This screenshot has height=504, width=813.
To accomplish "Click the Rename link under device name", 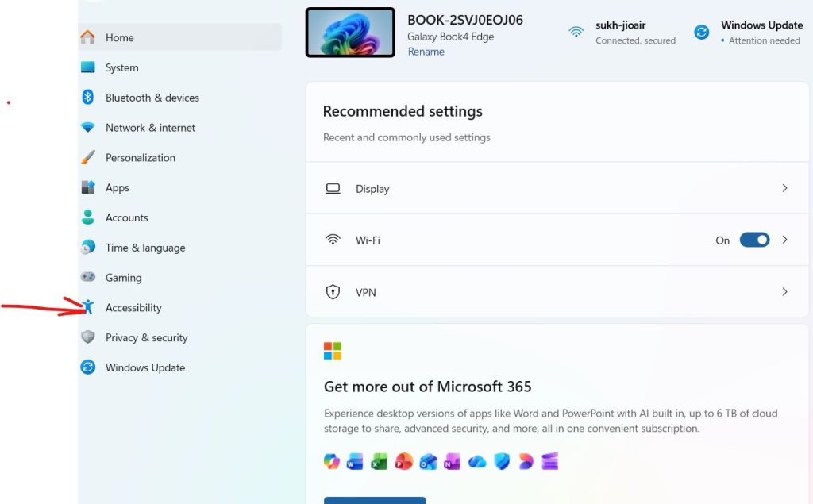I will pyautogui.click(x=426, y=52).
